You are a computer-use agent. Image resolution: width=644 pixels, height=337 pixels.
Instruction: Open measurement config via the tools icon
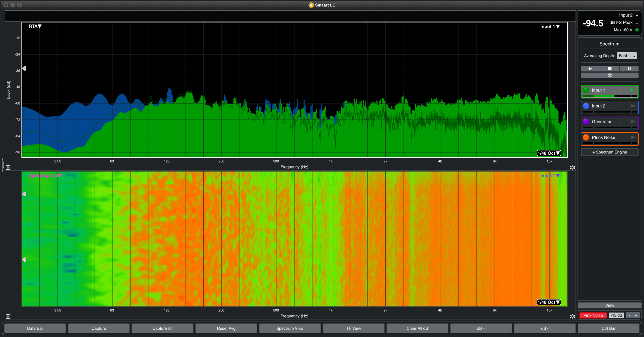(610, 75)
